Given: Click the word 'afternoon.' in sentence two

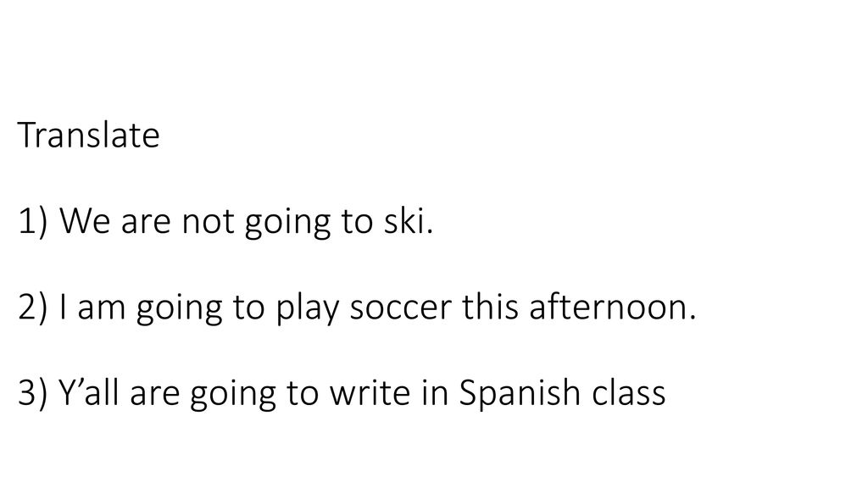Looking at the screenshot, I should pyautogui.click(x=612, y=307).
